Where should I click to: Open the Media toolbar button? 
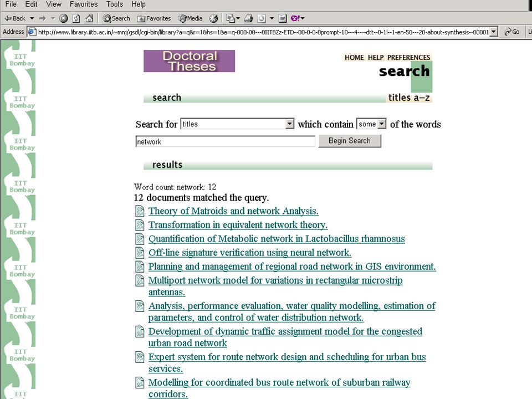(190, 18)
